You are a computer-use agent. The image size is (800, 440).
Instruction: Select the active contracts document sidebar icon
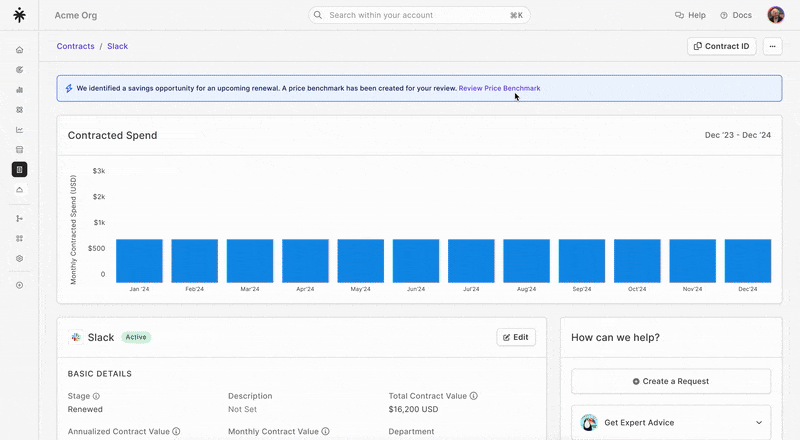point(19,169)
